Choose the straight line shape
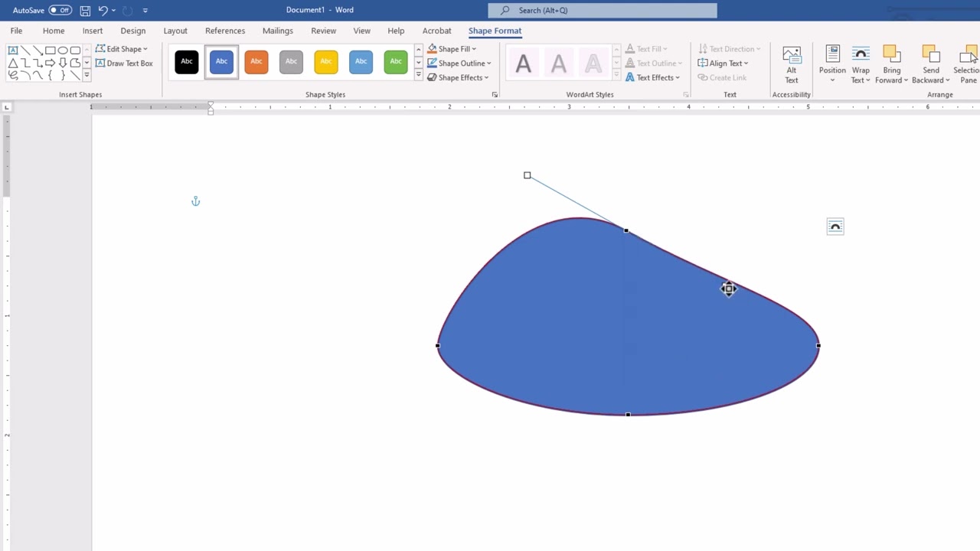Image resolution: width=980 pixels, height=551 pixels. click(x=25, y=51)
